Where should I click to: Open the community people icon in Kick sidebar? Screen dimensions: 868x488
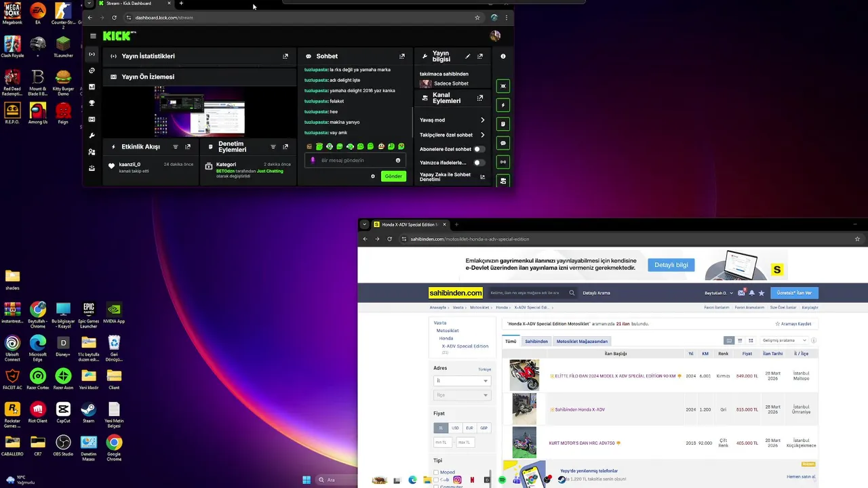tap(92, 152)
